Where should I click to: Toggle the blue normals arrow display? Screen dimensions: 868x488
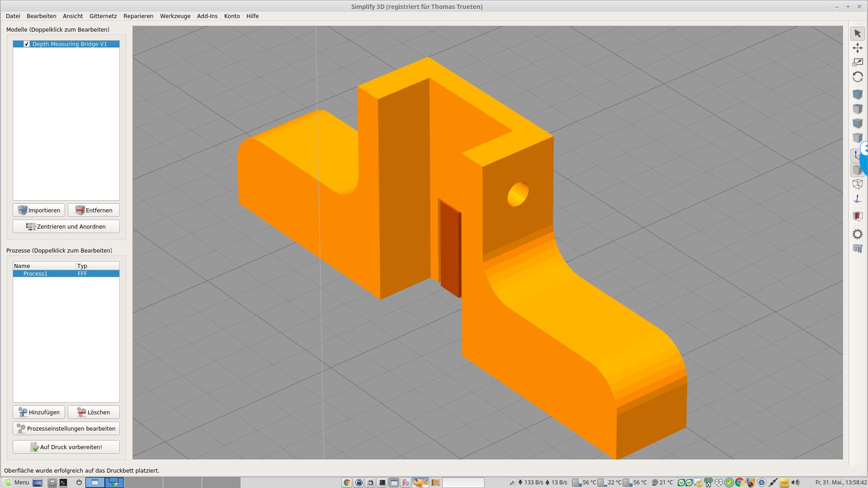click(857, 199)
